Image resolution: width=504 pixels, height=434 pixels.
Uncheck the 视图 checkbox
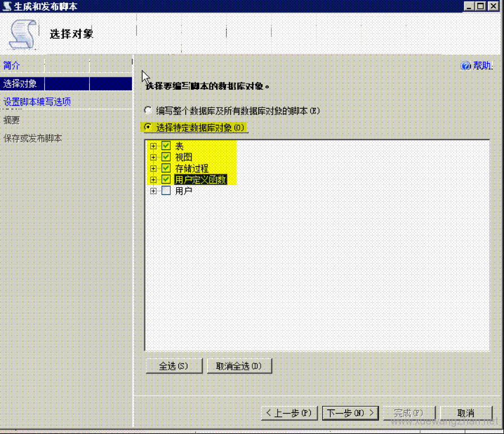166,157
